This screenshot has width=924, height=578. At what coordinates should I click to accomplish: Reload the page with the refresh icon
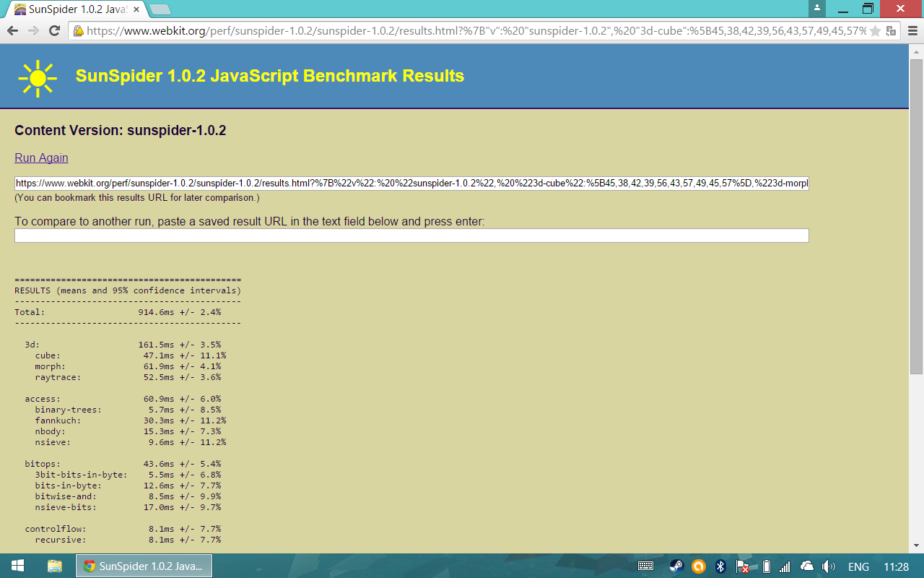(x=54, y=30)
